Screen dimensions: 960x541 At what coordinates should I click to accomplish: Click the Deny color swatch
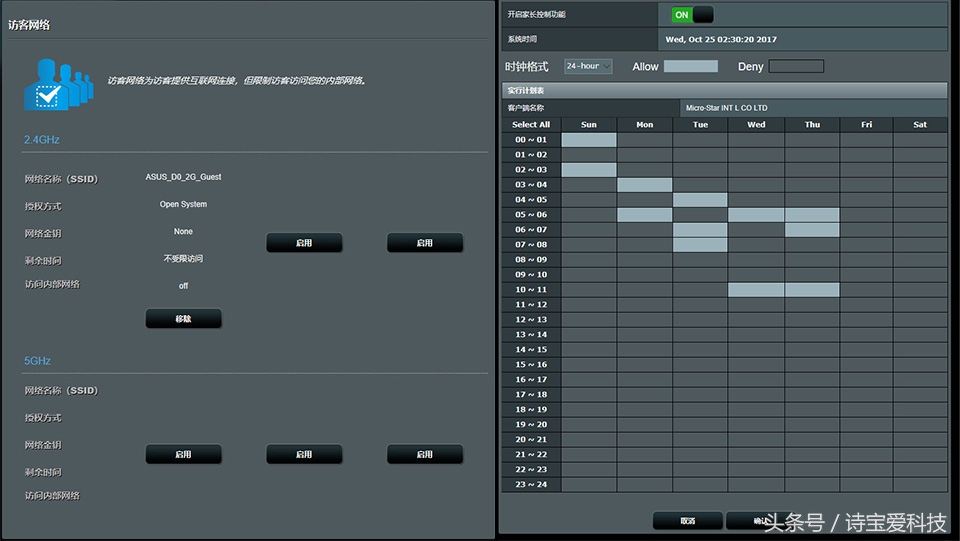(x=796, y=66)
